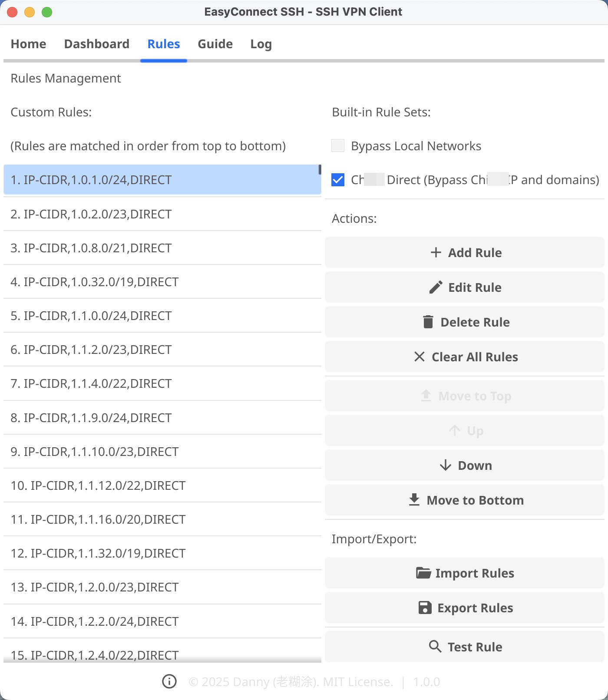This screenshot has width=608, height=700.
Task: Select rule 14. IP-CIDR,1.2.2.0/24,DIRECT
Action: click(162, 621)
